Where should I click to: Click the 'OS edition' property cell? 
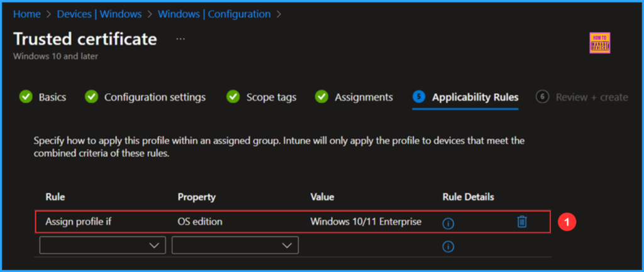coord(200,222)
